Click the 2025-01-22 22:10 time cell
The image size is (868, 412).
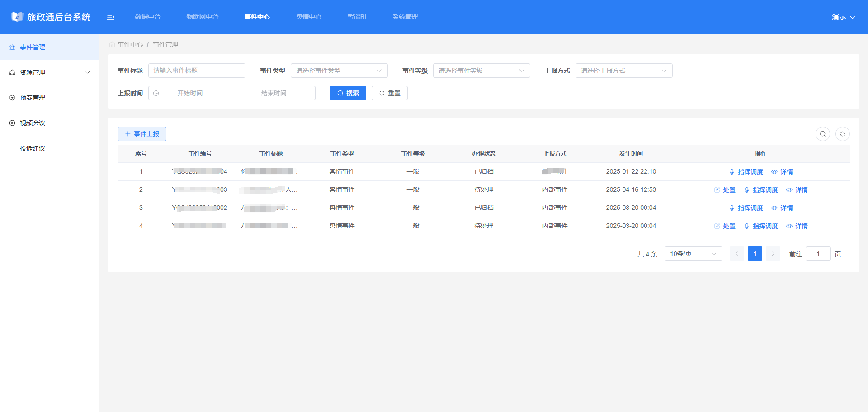pos(631,171)
